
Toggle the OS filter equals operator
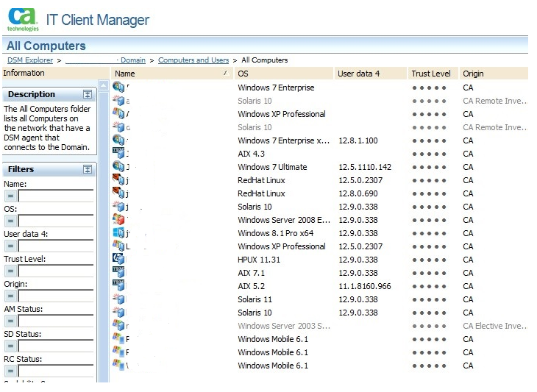10,221
